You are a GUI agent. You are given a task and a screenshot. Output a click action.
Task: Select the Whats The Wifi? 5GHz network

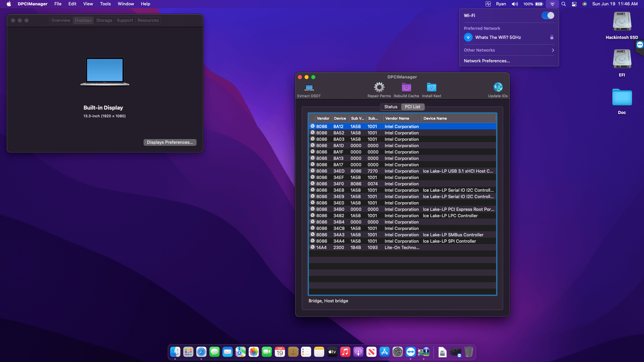509,37
